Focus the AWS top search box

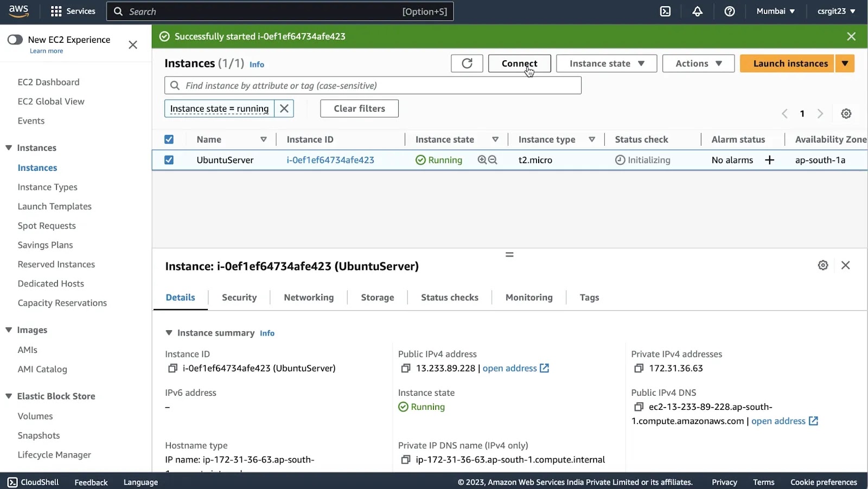pos(280,11)
